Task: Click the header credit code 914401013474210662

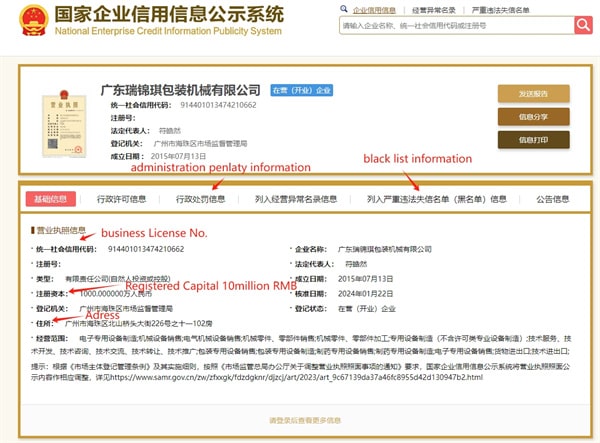Action: (218, 105)
